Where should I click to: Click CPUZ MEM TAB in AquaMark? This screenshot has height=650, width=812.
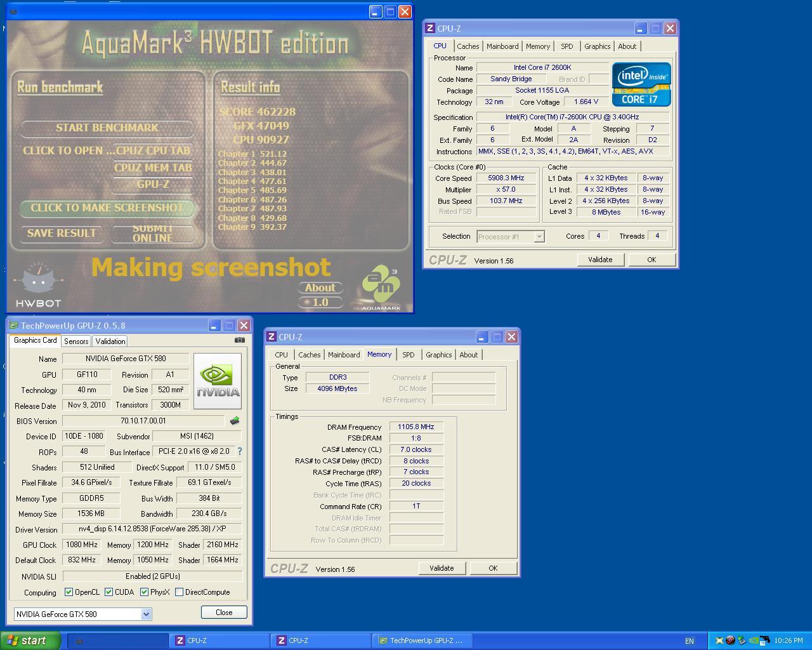click(x=153, y=168)
